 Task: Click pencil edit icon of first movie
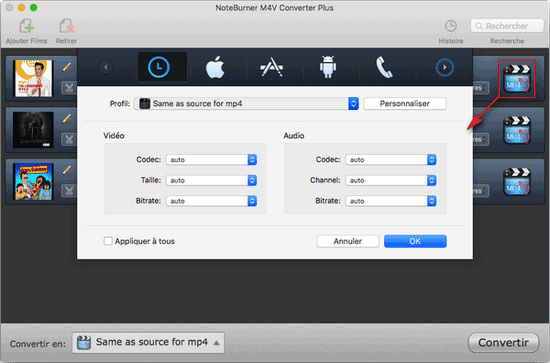pos(67,67)
